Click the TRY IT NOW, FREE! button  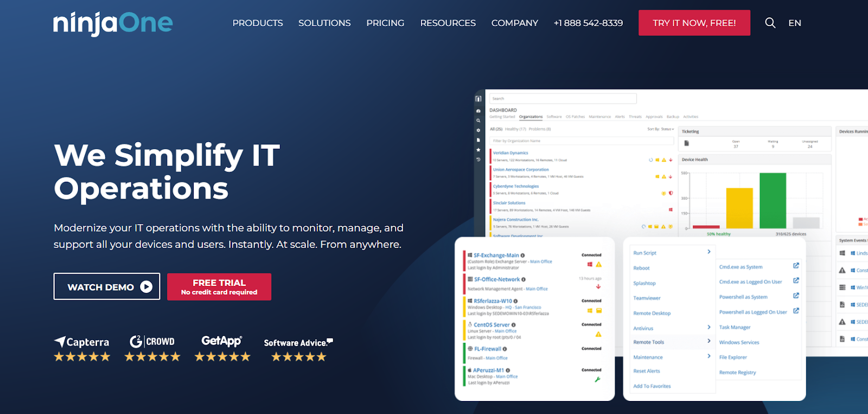694,23
